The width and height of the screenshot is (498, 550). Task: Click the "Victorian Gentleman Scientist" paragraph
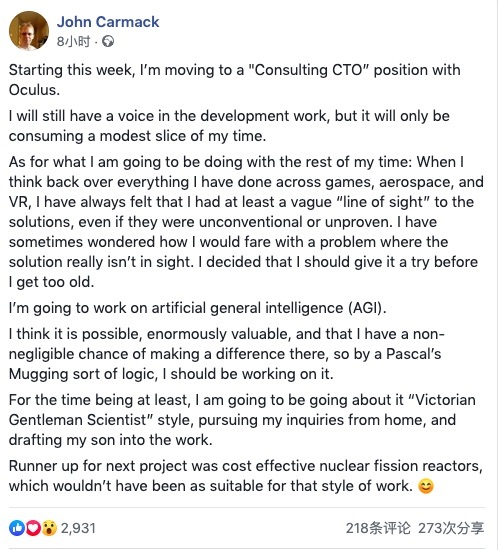pos(242,420)
